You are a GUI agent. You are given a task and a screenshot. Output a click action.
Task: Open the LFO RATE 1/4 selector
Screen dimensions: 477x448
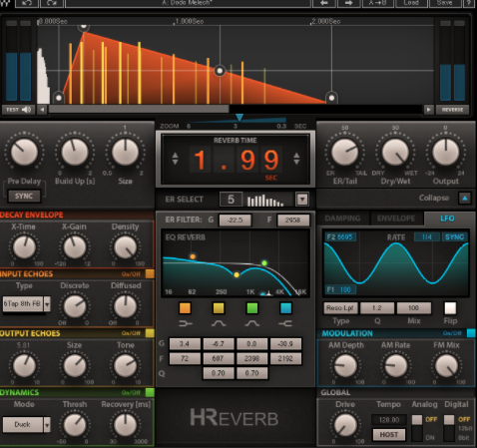427,236
